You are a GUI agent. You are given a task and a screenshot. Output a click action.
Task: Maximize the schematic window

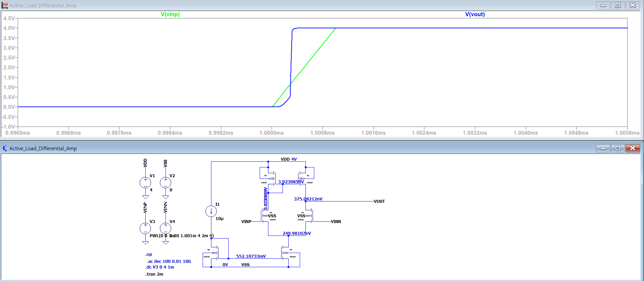[x=618, y=148]
